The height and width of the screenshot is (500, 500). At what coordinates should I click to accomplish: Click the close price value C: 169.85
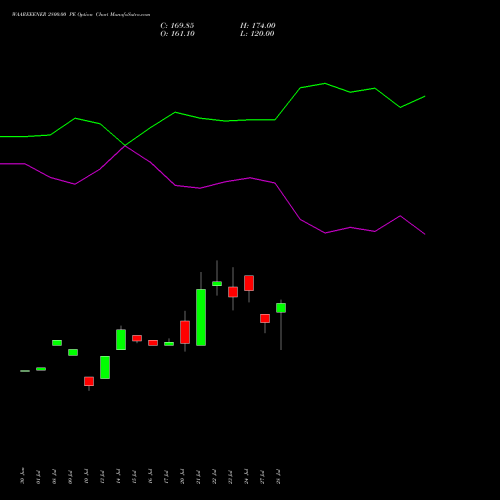(177, 26)
